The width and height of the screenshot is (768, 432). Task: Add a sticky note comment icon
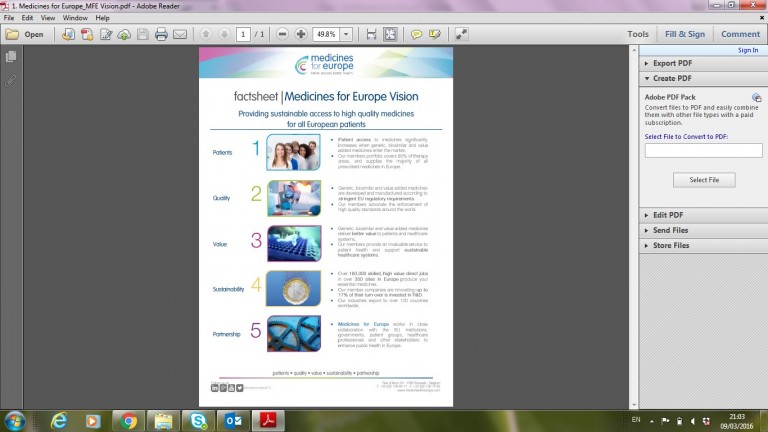(416, 34)
